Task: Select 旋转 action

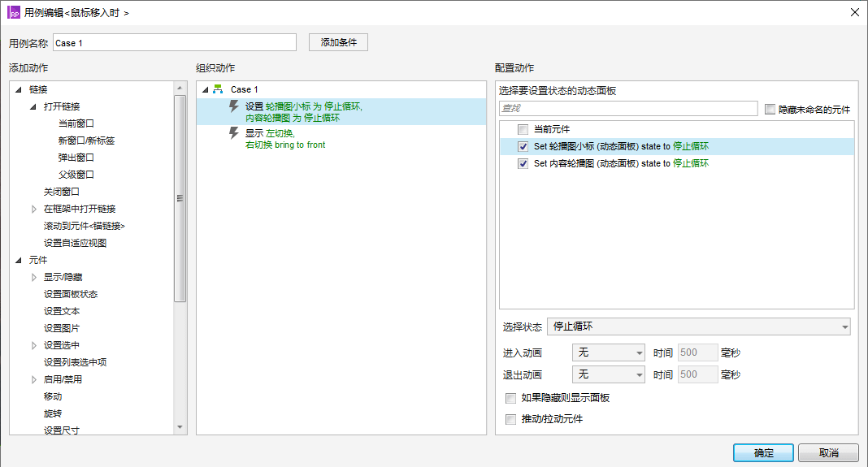Action: coord(53,414)
